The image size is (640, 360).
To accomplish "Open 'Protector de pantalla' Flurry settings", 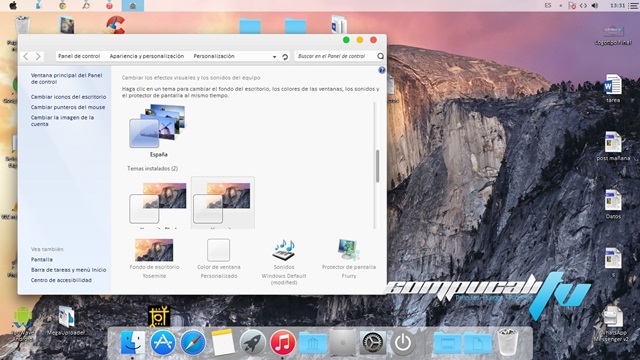I will pos(349,258).
